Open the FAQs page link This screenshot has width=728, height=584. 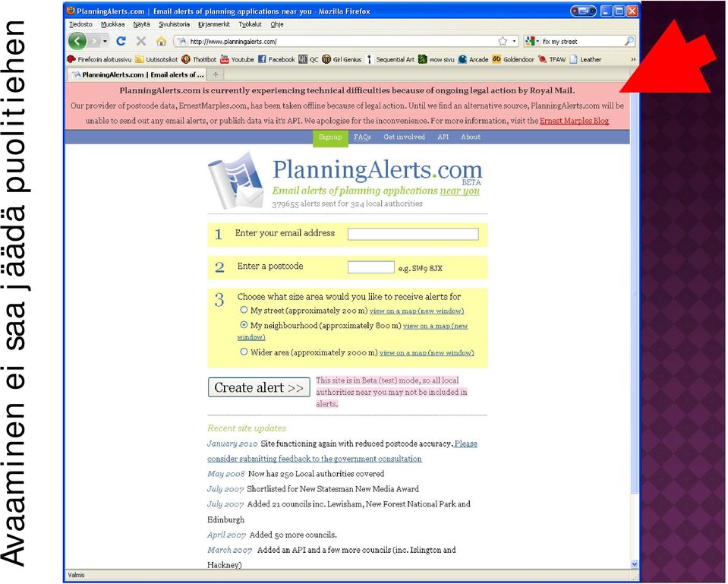click(x=362, y=137)
